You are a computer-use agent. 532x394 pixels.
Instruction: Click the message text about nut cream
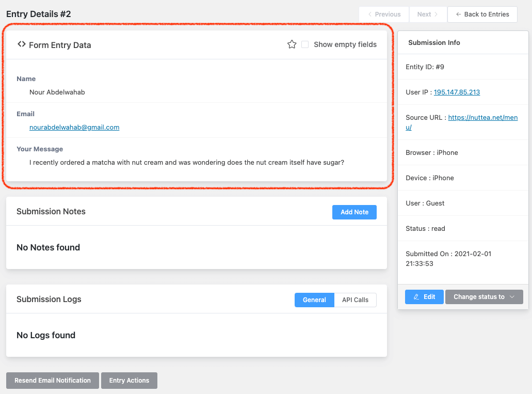pos(187,162)
